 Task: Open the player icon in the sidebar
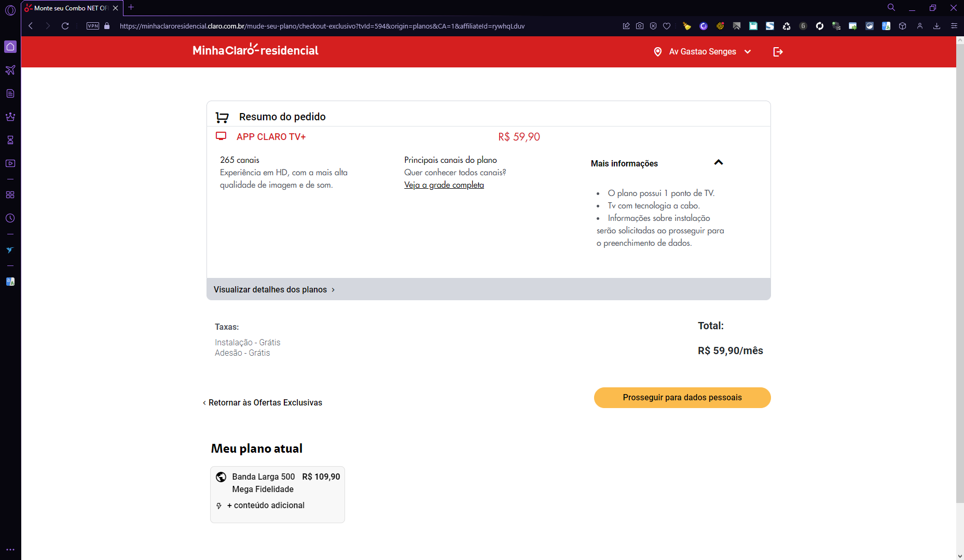pos(10,163)
